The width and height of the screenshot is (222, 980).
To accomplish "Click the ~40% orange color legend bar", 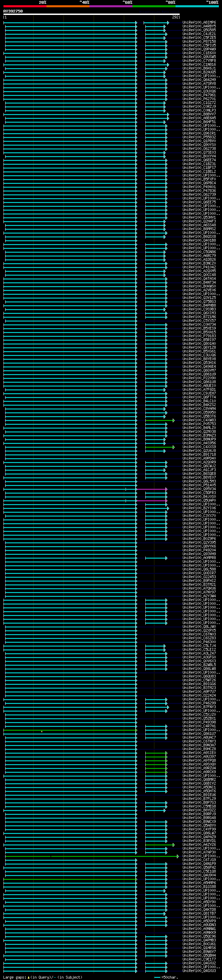I will coord(68,6).
